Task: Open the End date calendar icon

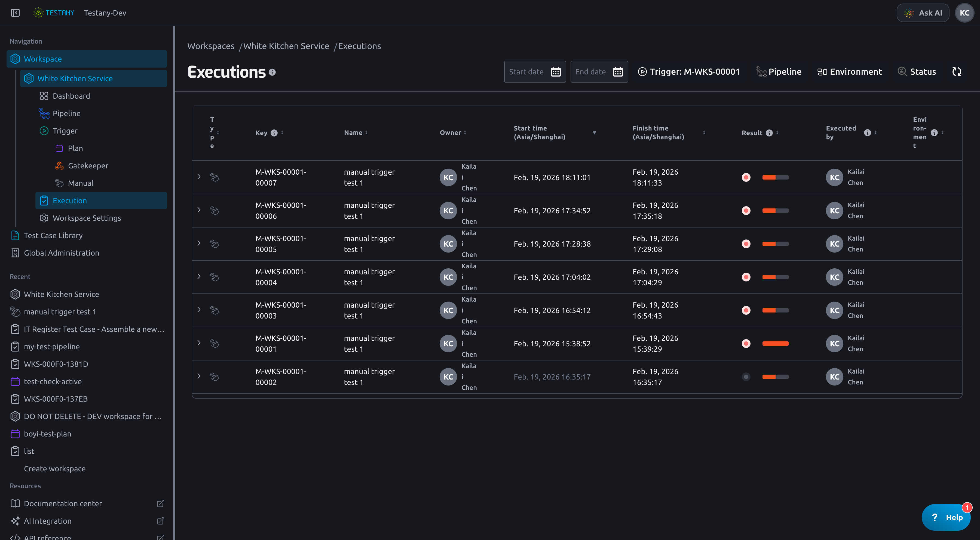Action: (x=618, y=72)
